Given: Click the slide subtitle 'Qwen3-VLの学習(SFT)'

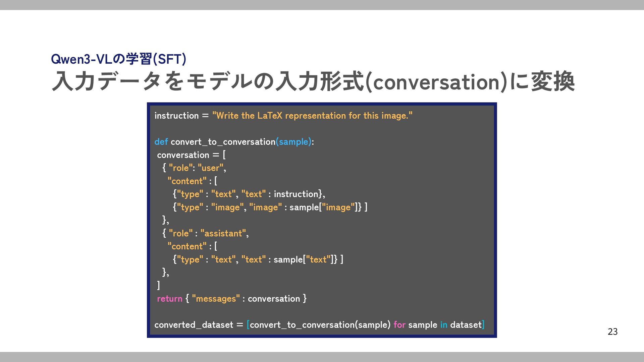Looking at the screenshot, I should pyautogui.click(x=118, y=59).
